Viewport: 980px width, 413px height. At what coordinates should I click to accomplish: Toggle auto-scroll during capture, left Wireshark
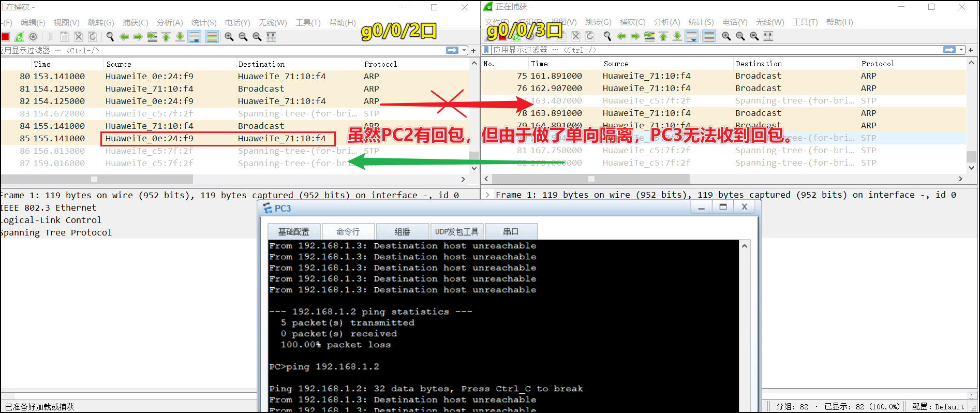click(x=195, y=37)
